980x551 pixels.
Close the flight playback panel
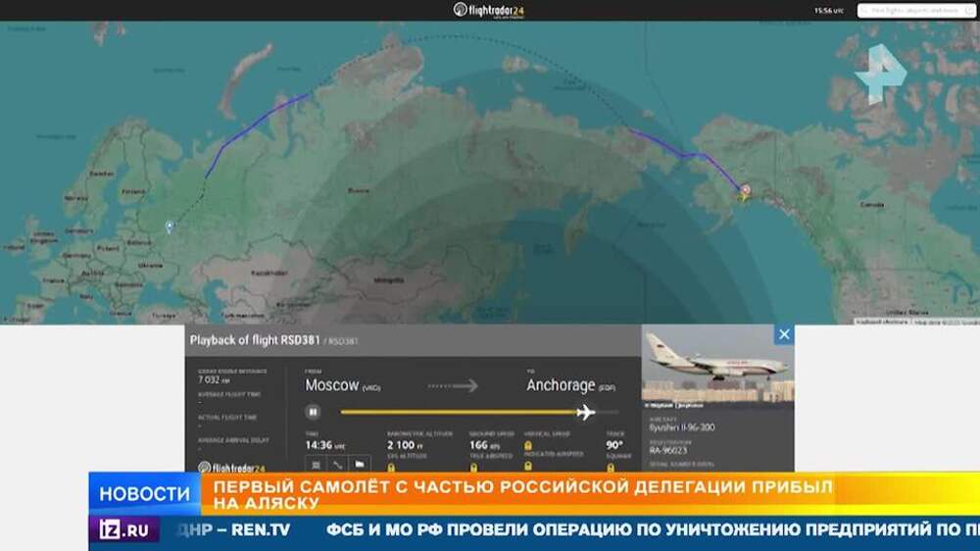click(784, 334)
